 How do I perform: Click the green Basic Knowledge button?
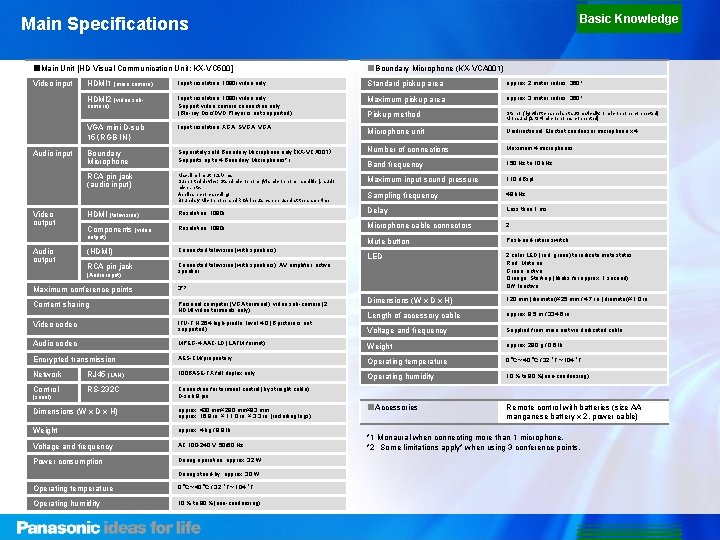[x=629, y=19]
